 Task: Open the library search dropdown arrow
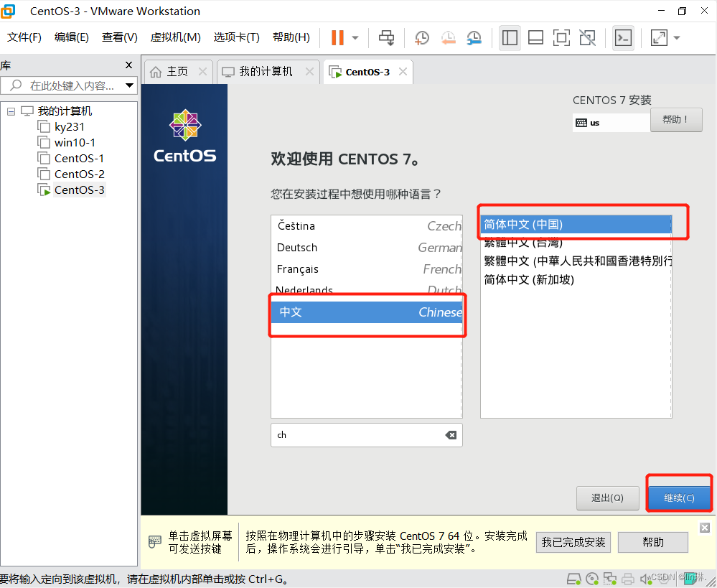130,85
